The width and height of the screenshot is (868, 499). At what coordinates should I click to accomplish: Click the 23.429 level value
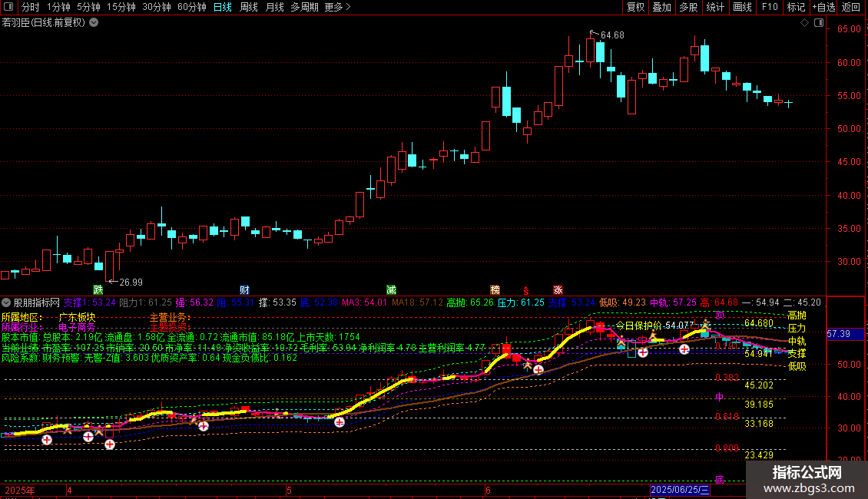[758, 455]
